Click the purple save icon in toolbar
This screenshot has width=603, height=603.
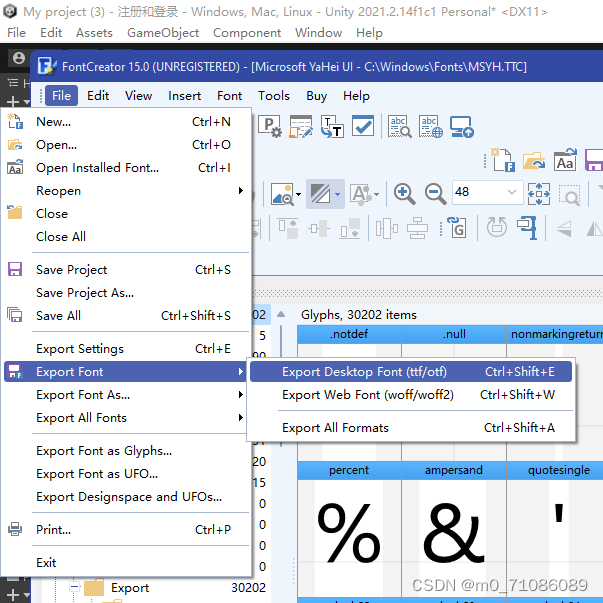(594, 161)
